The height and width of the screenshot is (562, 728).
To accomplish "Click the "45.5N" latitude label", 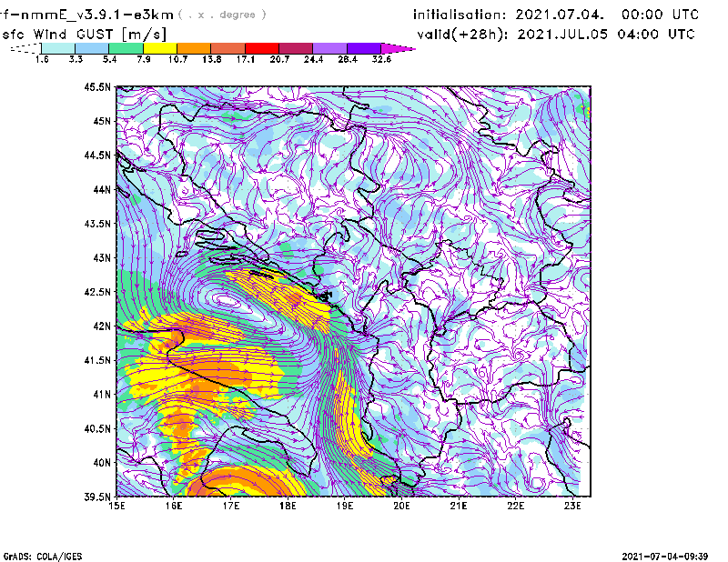I will point(97,86).
